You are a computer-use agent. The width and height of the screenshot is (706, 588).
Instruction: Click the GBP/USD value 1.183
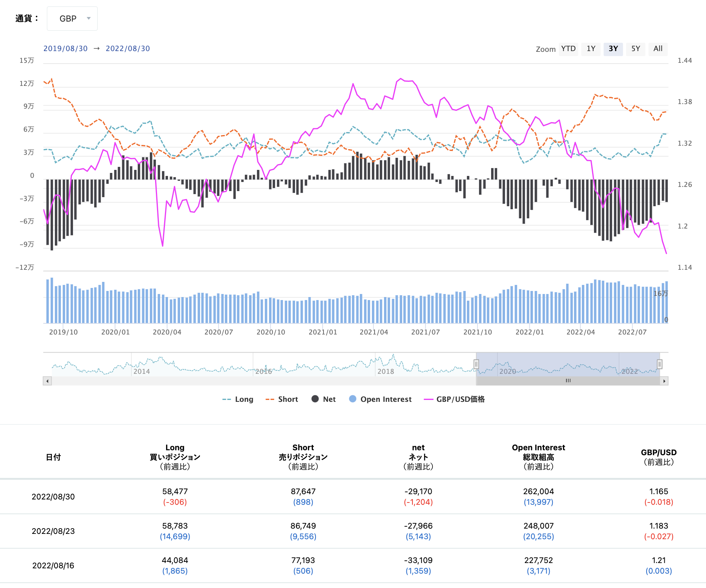(x=659, y=526)
